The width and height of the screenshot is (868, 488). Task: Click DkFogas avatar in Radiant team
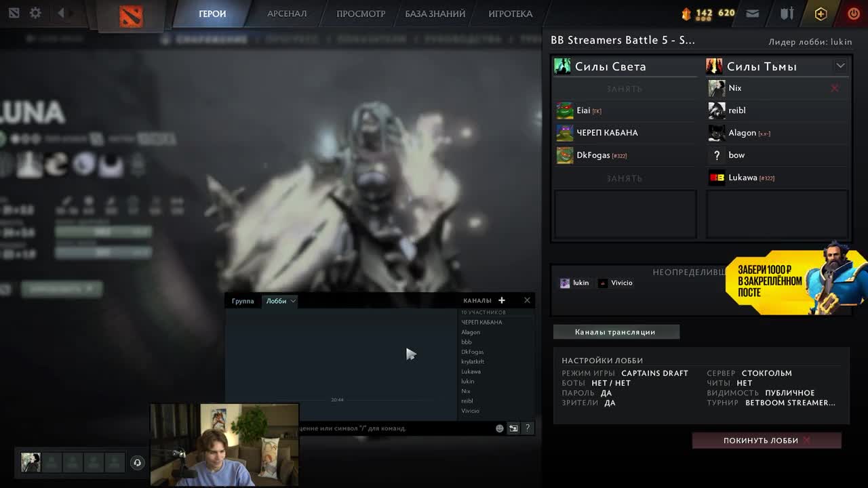pyautogui.click(x=564, y=155)
